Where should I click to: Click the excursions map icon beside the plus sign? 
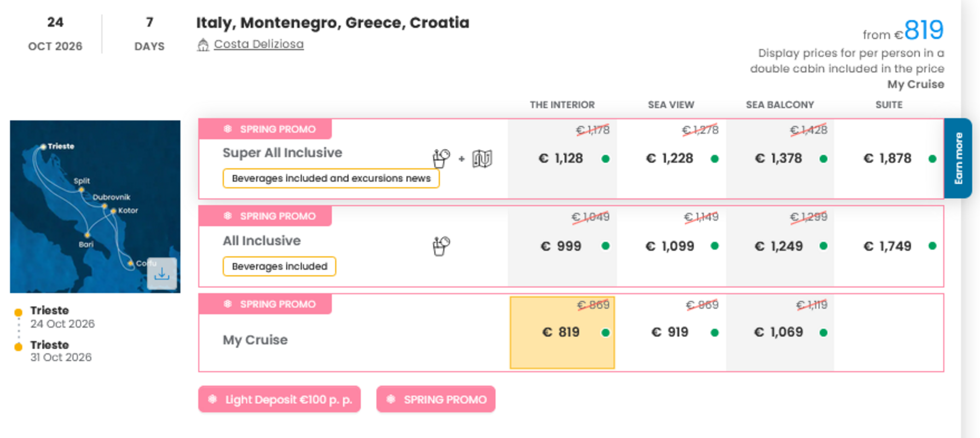coord(482,159)
